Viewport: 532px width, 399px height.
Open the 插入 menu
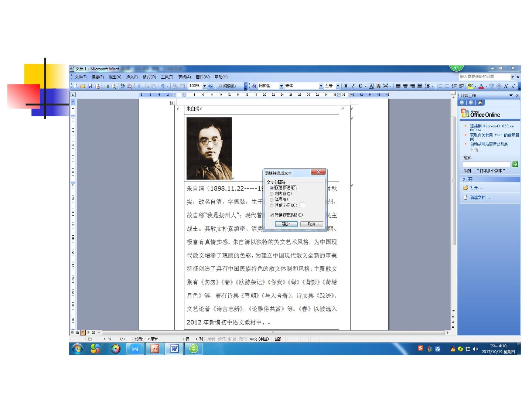[x=132, y=77]
